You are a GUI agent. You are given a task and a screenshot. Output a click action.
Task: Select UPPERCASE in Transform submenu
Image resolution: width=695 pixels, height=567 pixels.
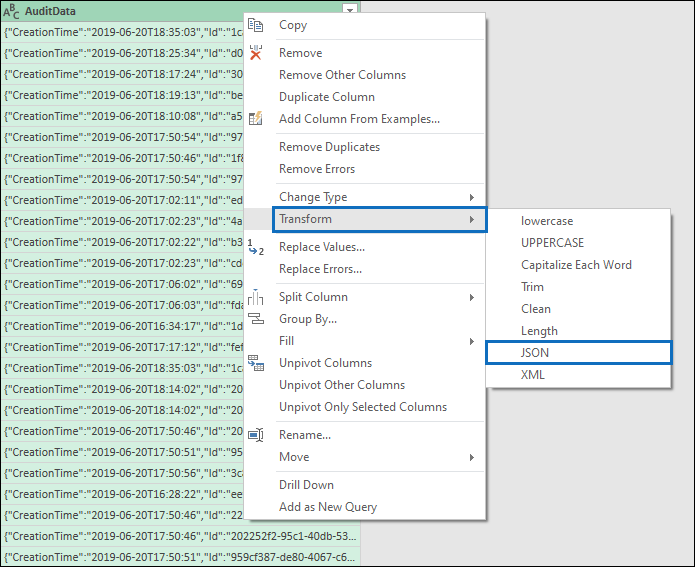578,243
